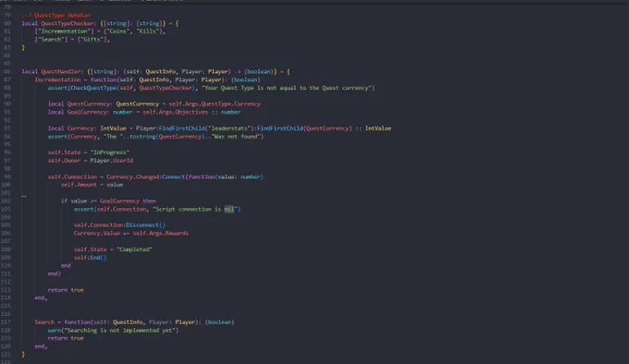Click line number 117 in the gutter
Screen dimensions: 629x364
click(6, 322)
